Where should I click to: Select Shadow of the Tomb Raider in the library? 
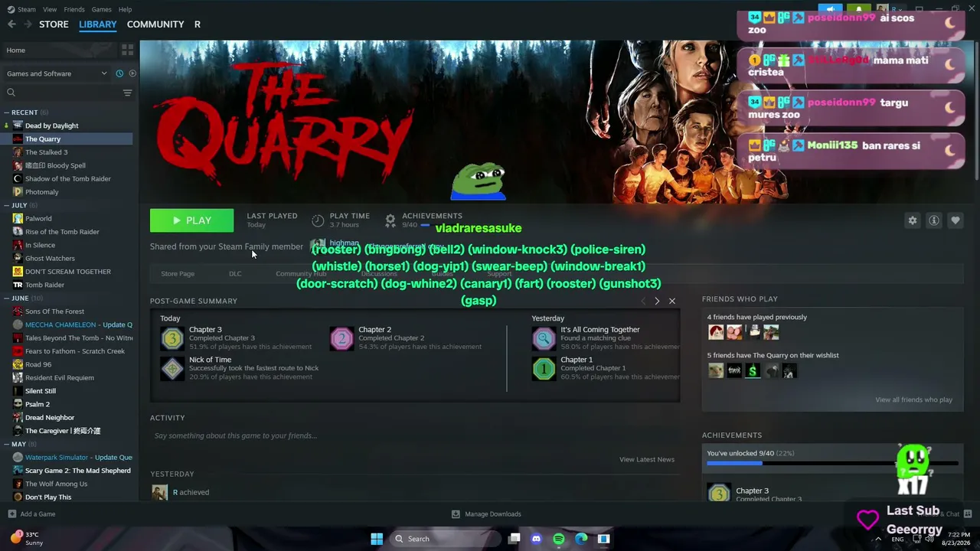[x=68, y=178]
